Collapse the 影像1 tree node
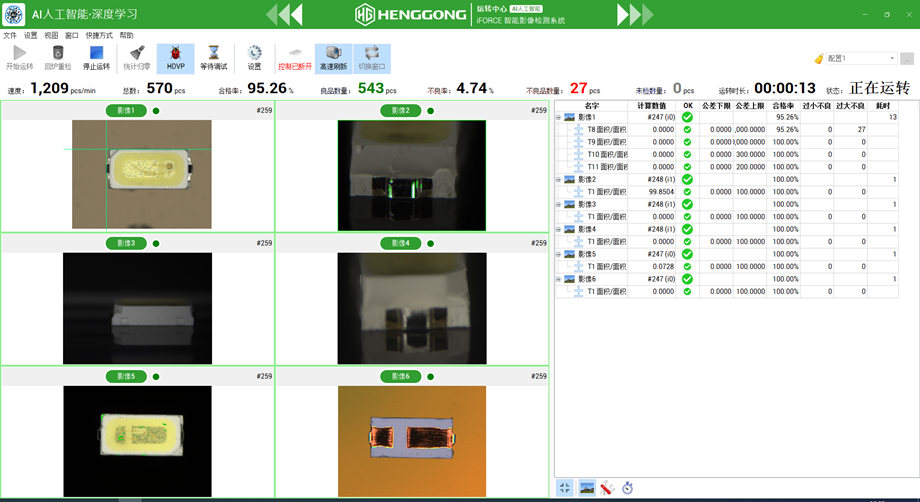920x502 pixels. click(x=559, y=117)
